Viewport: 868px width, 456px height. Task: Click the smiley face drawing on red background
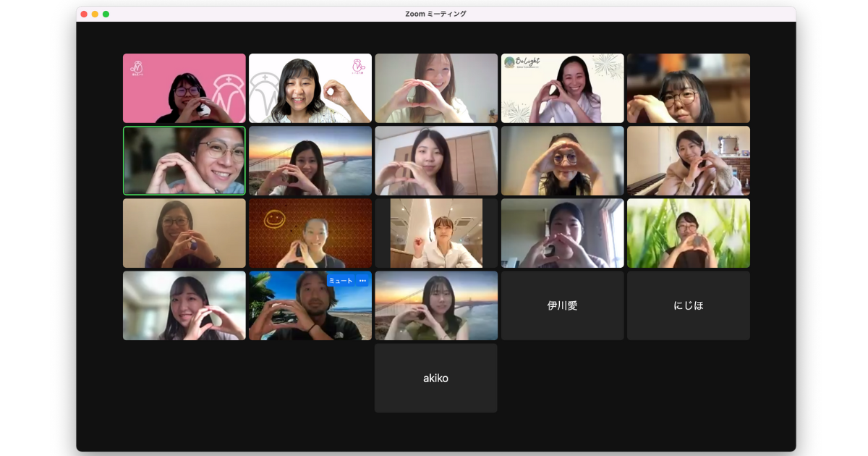[x=274, y=218]
